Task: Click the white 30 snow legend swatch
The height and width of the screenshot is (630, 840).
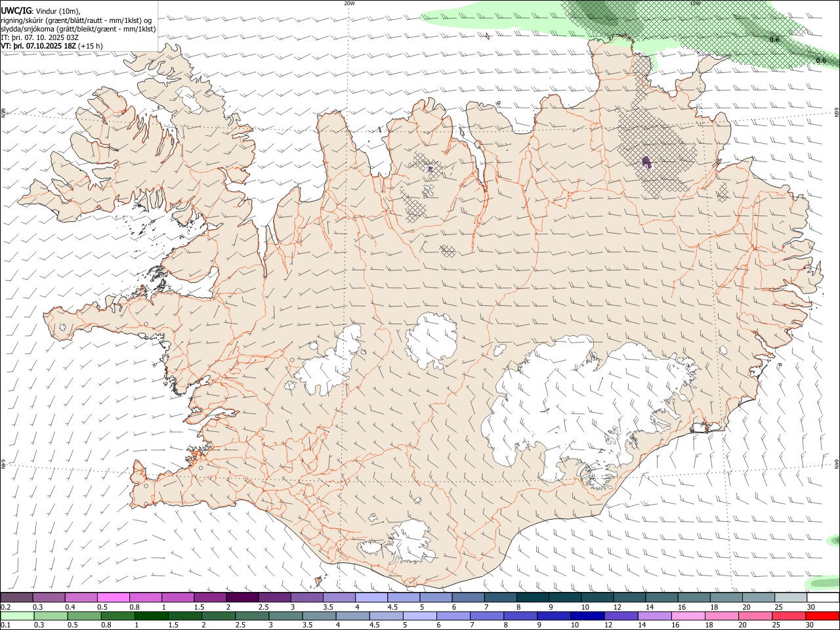Action: tap(822, 597)
